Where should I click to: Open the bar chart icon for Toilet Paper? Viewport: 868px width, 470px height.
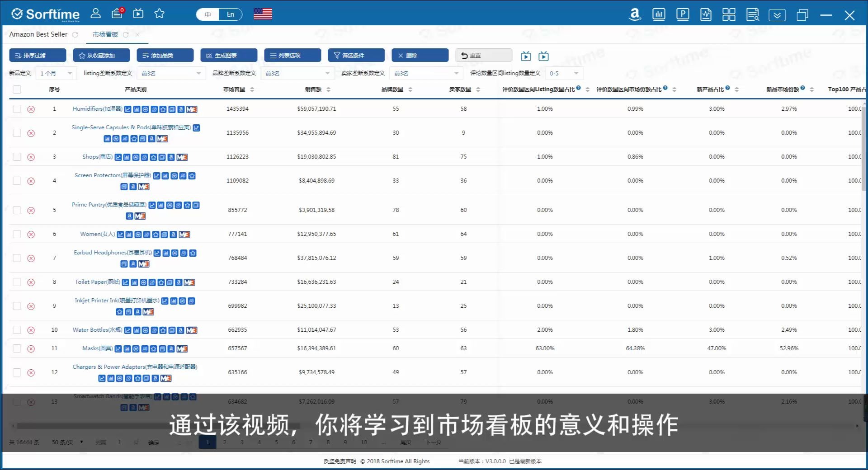tap(134, 282)
